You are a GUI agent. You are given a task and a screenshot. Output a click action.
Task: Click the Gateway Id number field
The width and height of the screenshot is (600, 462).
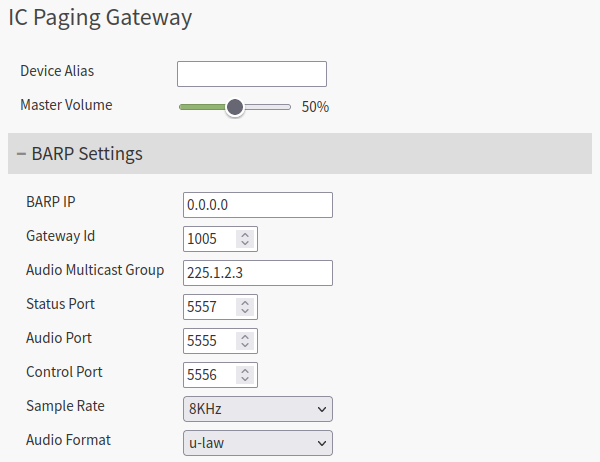click(210, 239)
